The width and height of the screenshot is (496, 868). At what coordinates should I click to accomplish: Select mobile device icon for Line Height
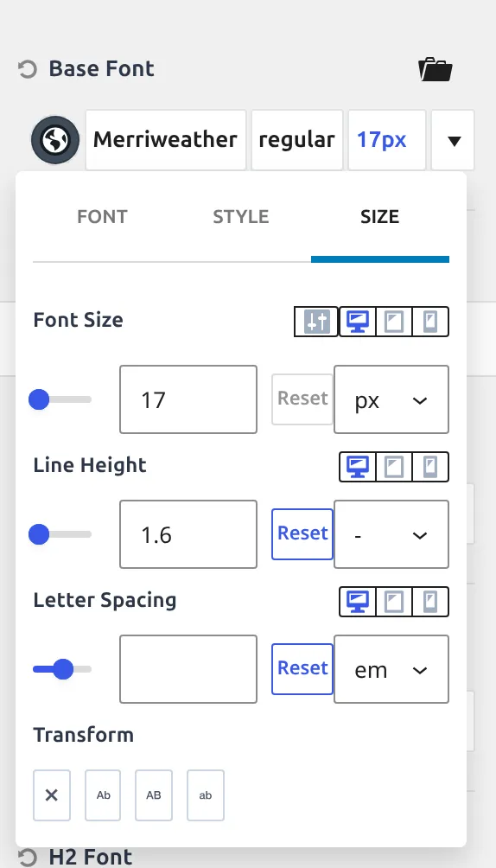click(x=430, y=467)
